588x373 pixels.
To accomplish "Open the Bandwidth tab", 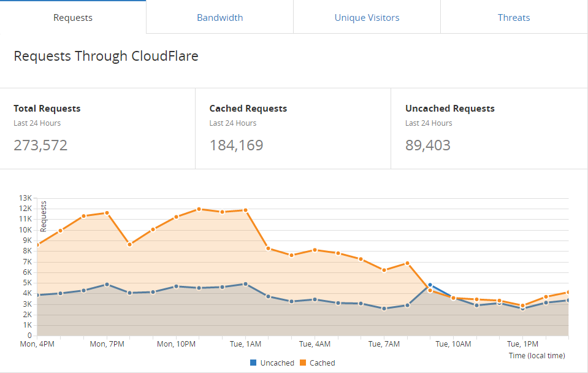I will coord(220,18).
